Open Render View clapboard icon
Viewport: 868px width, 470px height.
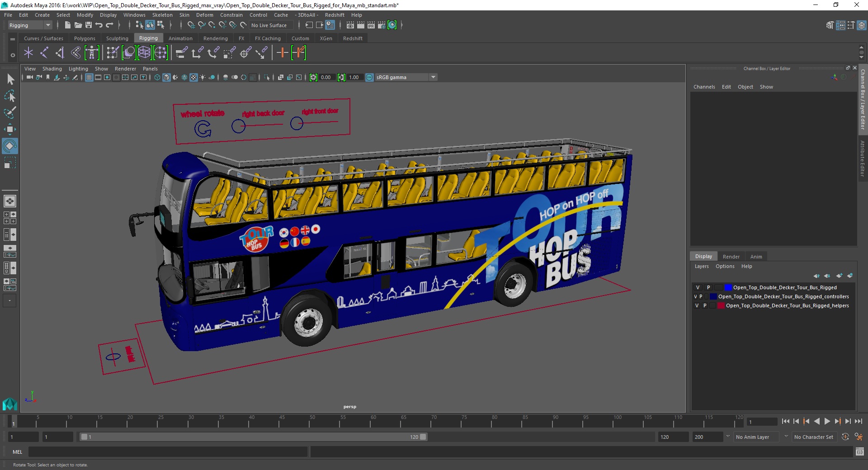(x=350, y=25)
